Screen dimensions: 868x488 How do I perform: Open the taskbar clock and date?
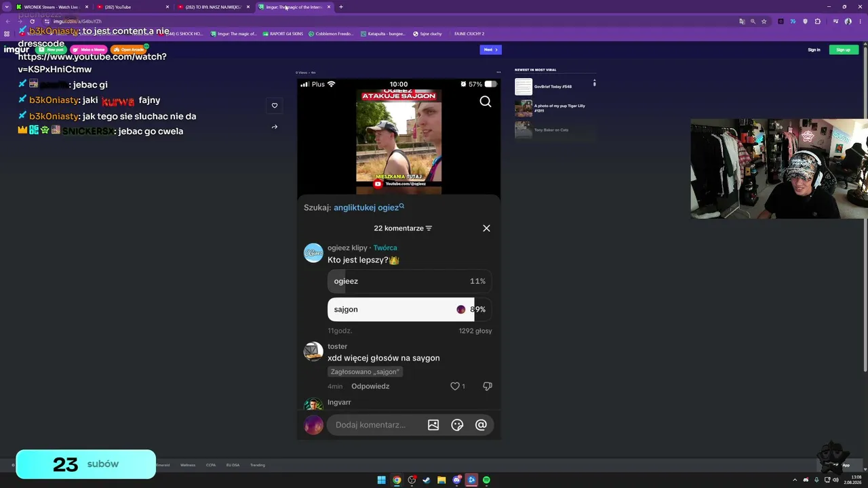click(852, 479)
